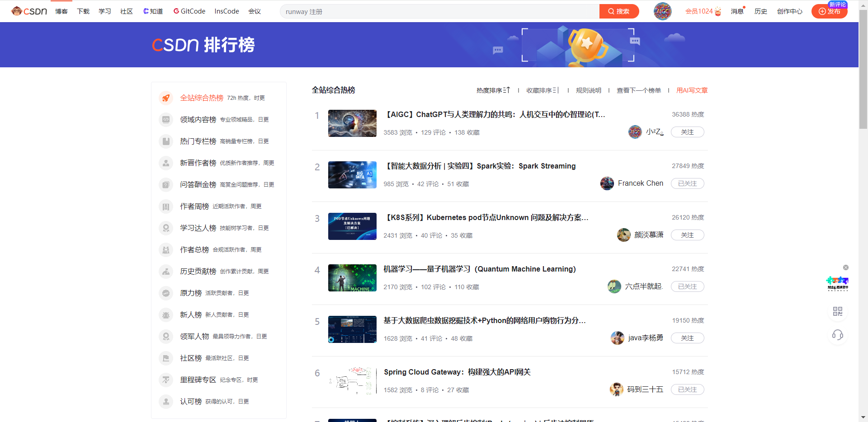Open the QR code floating icon
This screenshot has width=868, height=422.
838,311
